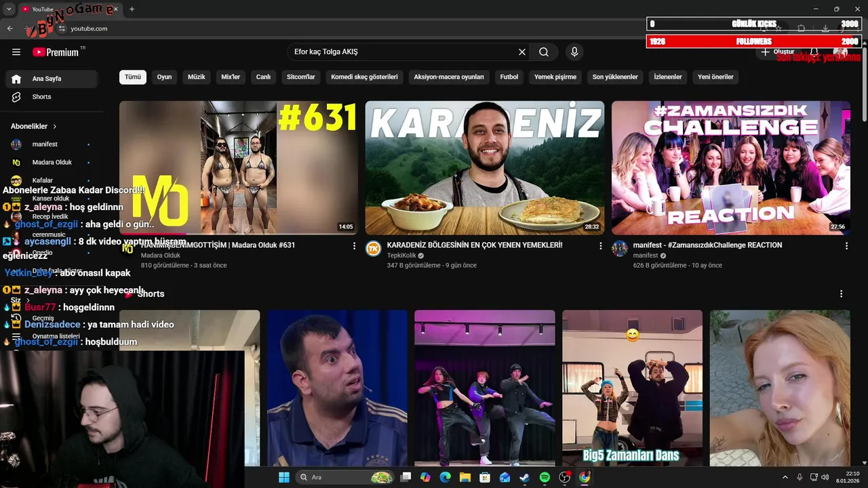Image resolution: width=868 pixels, height=488 pixels.
Task: Show hidden system tray icons chevron
Action: pyautogui.click(x=785, y=477)
